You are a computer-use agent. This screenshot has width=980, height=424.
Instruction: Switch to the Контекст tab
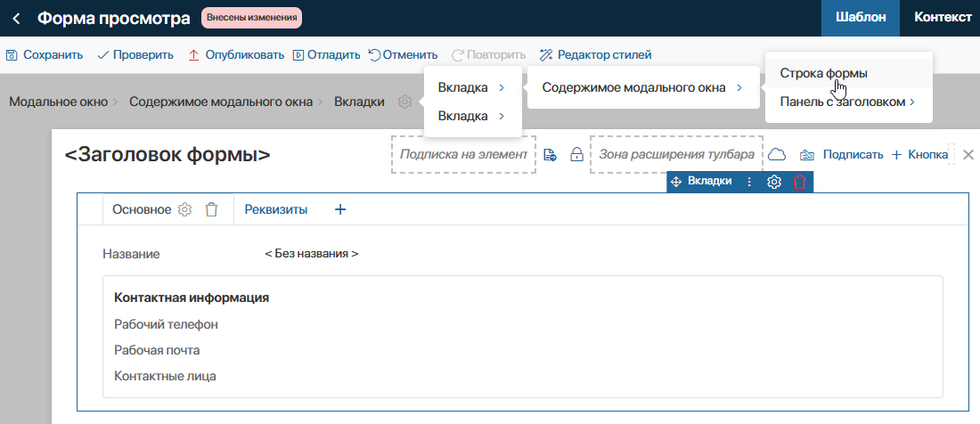point(943,18)
